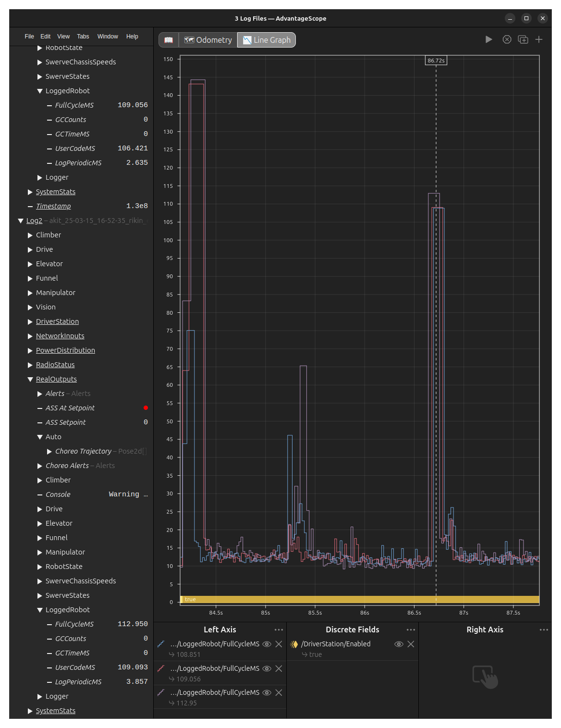
Task: Expand the Funnel folder under RealOutputs
Action: point(40,538)
